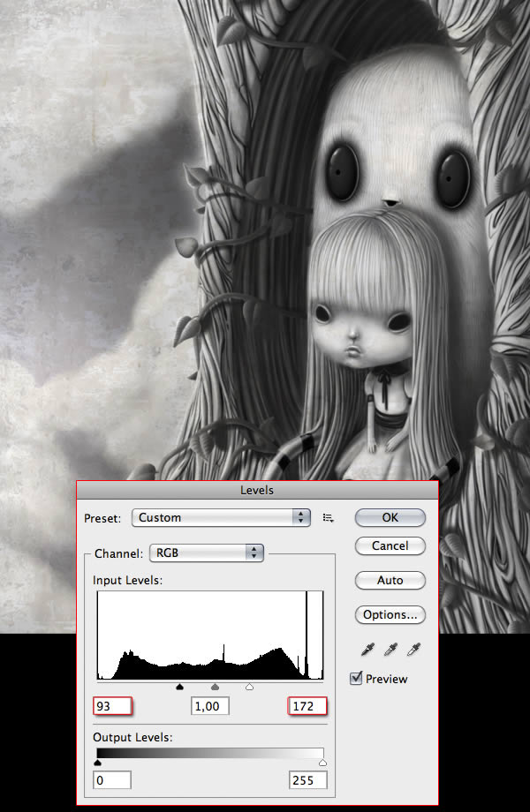This screenshot has height=812, width=530.
Task: Open the Options... button
Action: [390, 614]
